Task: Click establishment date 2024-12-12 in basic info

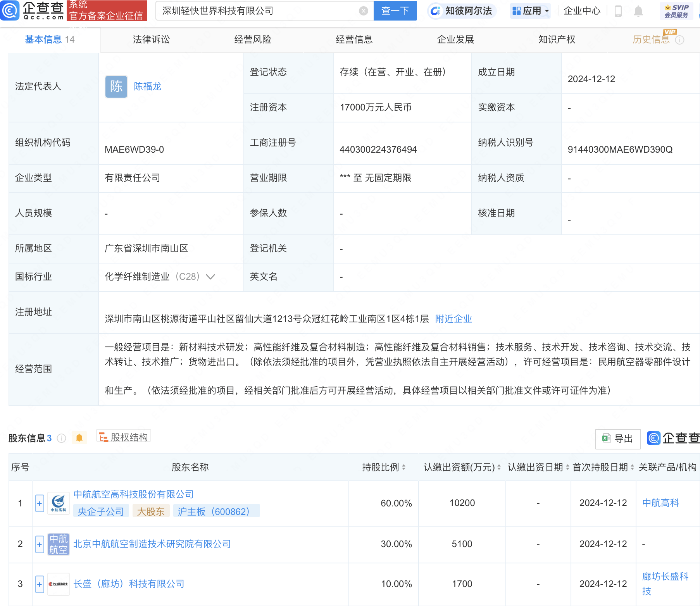Action: pos(591,79)
